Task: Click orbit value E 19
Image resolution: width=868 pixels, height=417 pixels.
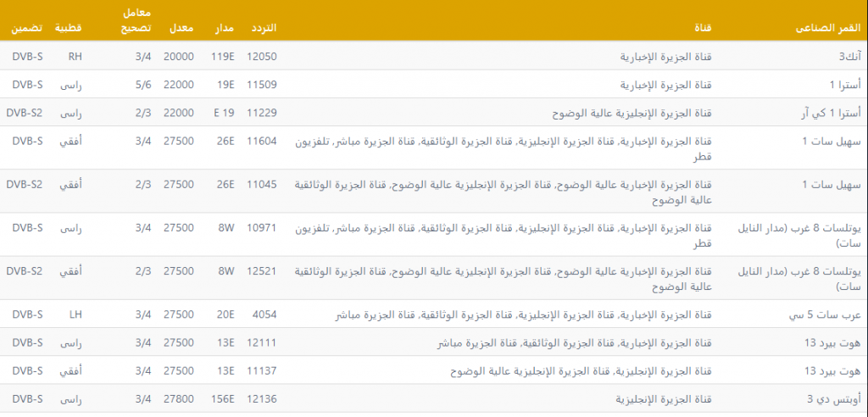Action: tap(224, 113)
